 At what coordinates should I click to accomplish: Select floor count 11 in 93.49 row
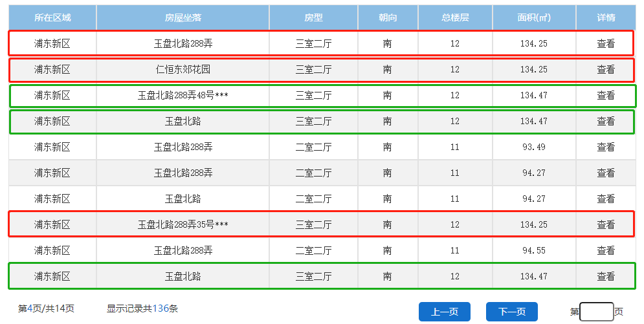click(454, 147)
